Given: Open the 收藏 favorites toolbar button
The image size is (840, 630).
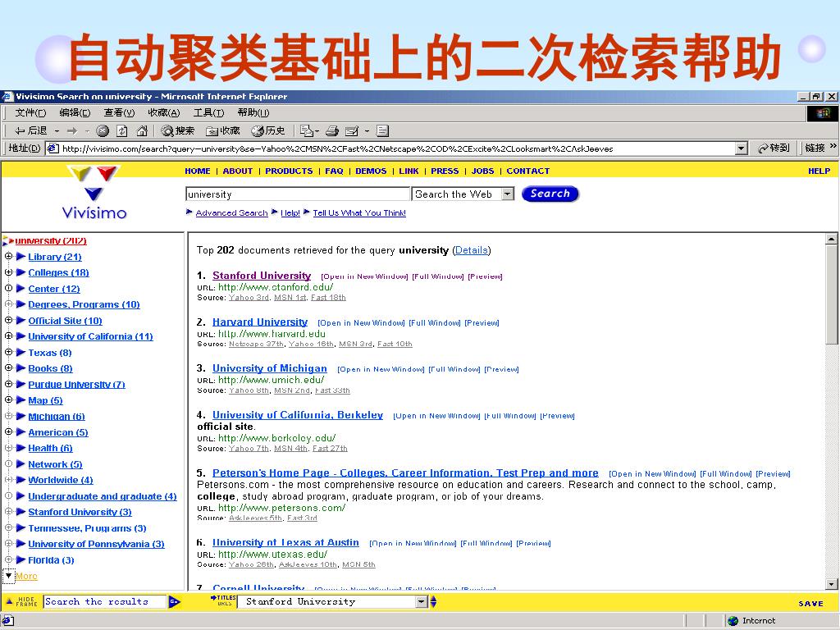Looking at the screenshot, I should click(x=223, y=130).
